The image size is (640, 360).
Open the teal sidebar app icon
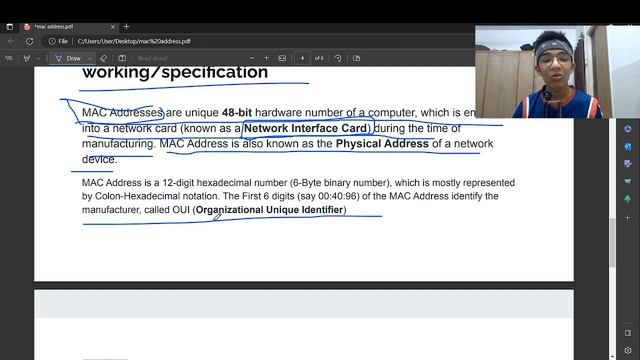pyautogui.click(x=628, y=181)
